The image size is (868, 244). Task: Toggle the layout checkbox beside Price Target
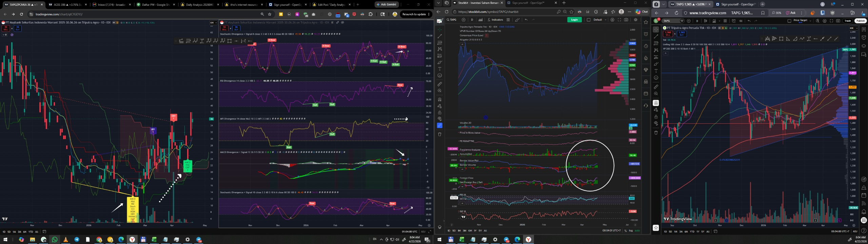tap(789, 21)
